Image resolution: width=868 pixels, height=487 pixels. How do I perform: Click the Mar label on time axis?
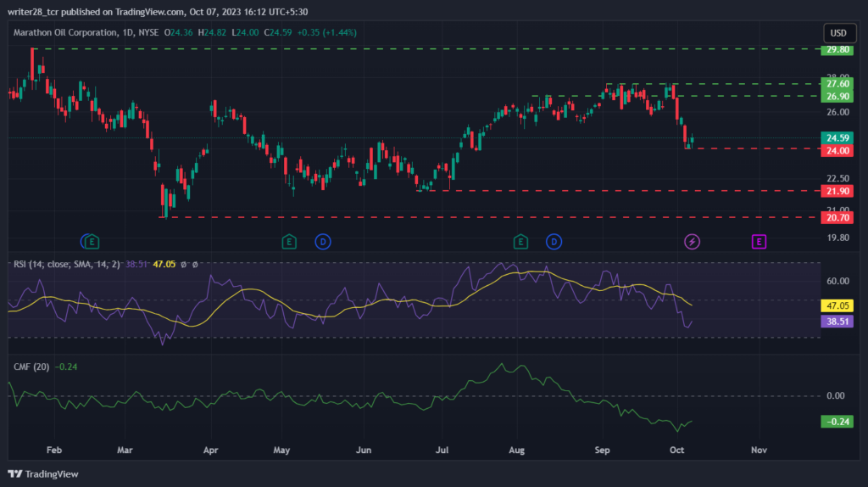125,450
